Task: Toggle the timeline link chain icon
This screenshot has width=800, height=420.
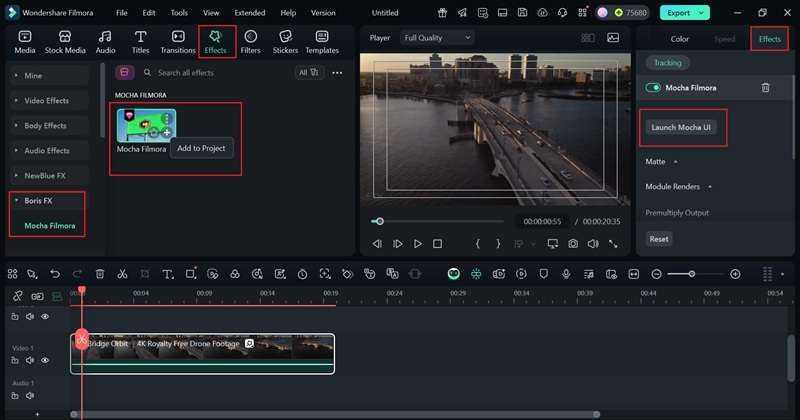Action: 18,296
